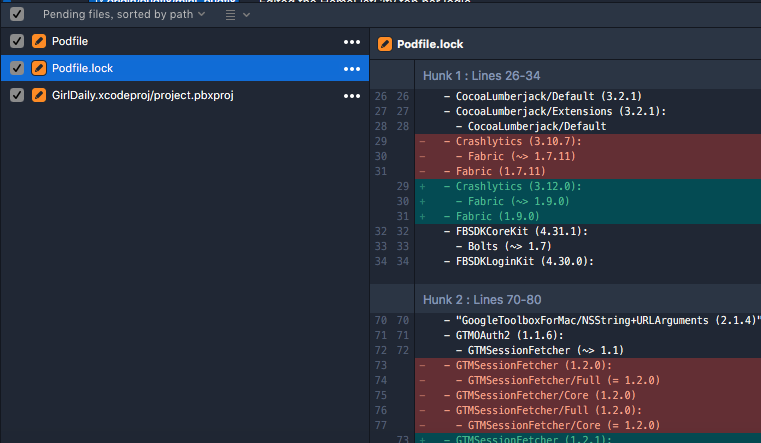Click the 'Hunk 2 : Lines 70-80' header
Viewport: 761px width, 443px height.
[481, 299]
